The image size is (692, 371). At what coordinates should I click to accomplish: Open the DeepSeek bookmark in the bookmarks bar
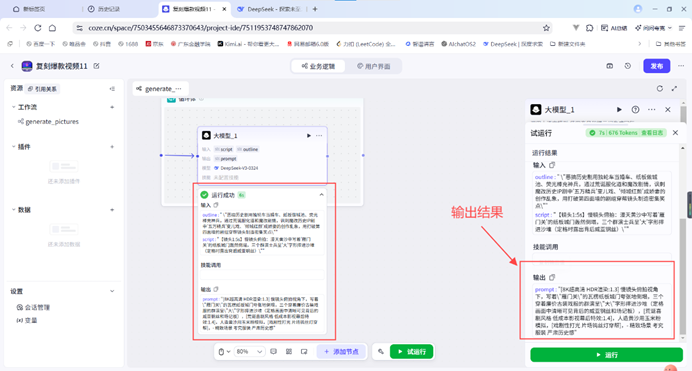pyautogui.click(x=513, y=44)
